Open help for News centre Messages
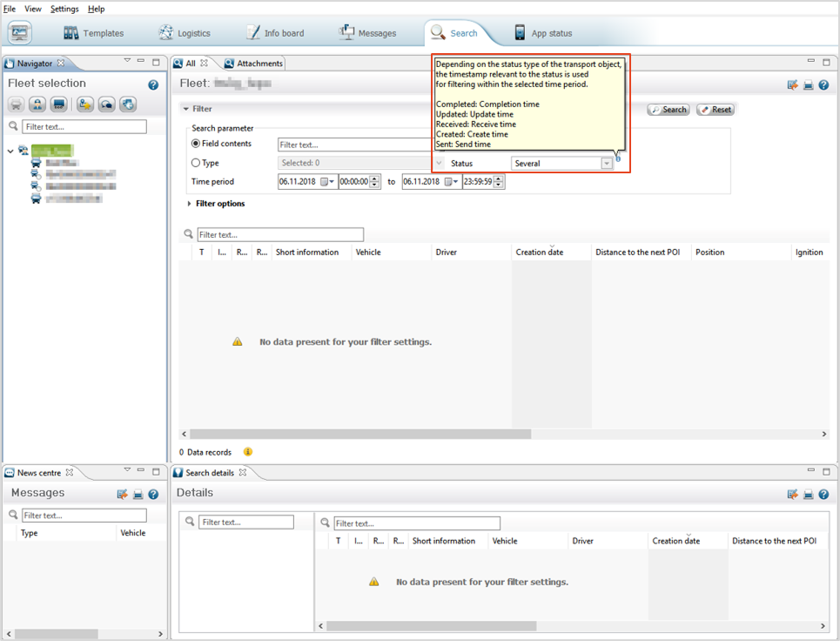 [153, 494]
